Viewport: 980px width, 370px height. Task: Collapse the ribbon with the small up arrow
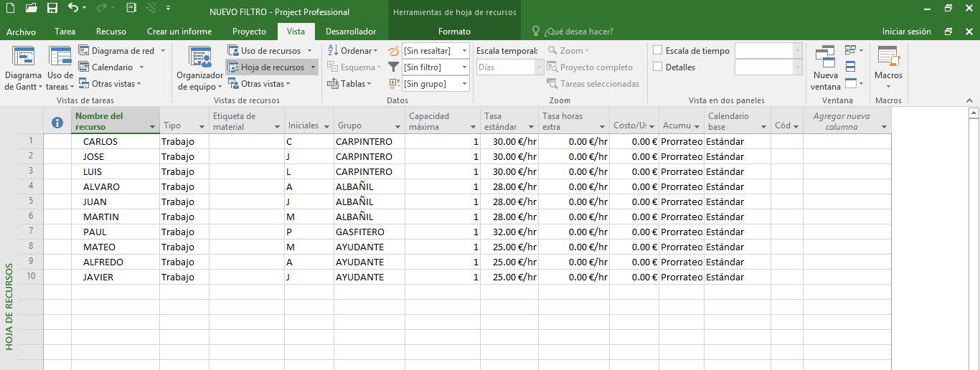pos(970,100)
